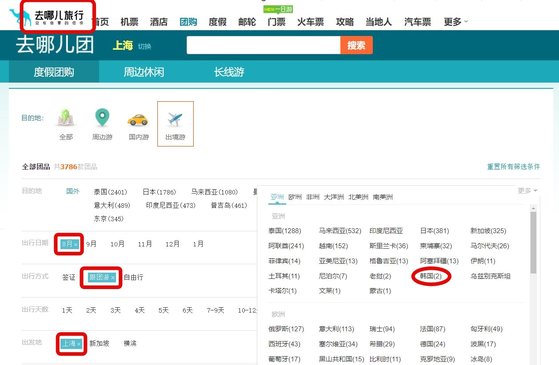
Task: Open the 火车票 navigation item
Action: click(311, 22)
